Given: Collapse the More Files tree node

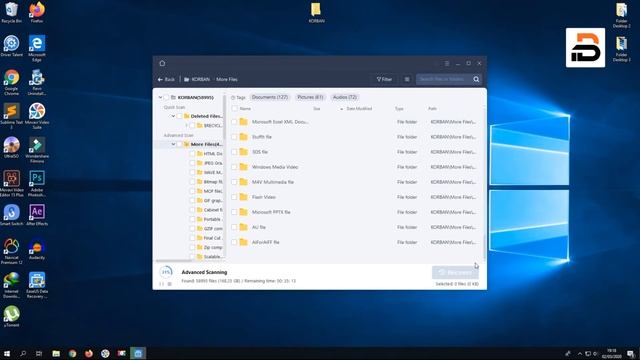Looking at the screenshot, I should 173,144.
